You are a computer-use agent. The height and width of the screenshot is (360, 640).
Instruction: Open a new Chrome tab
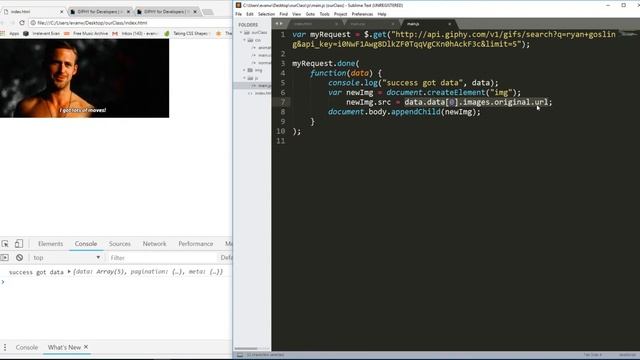click(208, 12)
